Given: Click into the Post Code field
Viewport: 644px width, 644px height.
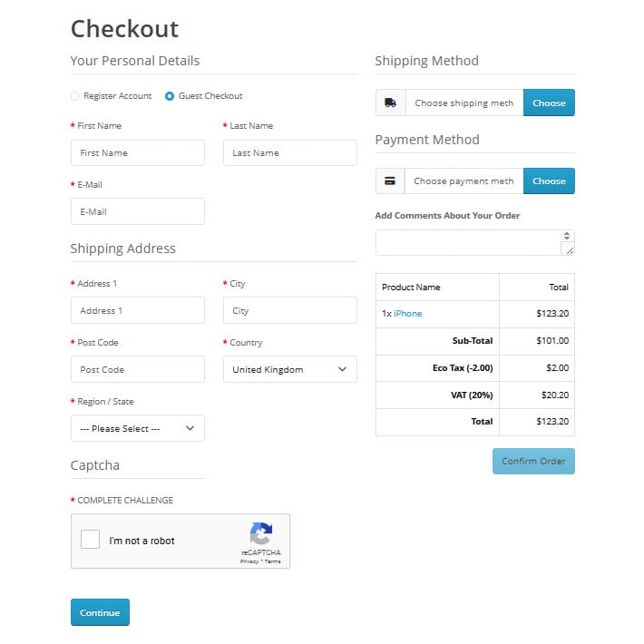Looking at the screenshot, I should point(138,369).
